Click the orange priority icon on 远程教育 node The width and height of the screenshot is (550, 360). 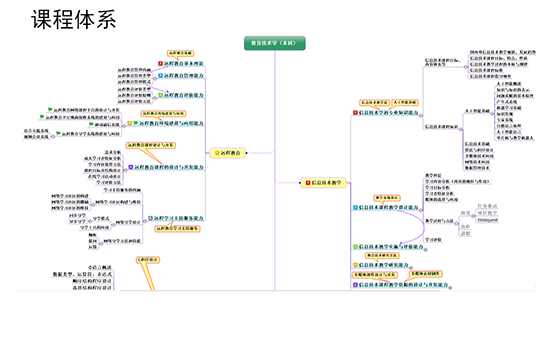[217, 153]
